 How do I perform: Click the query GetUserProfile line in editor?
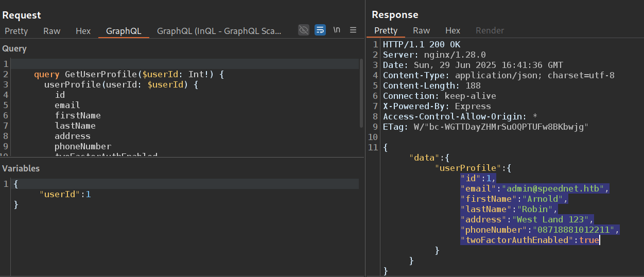click(x=129, y=74)
